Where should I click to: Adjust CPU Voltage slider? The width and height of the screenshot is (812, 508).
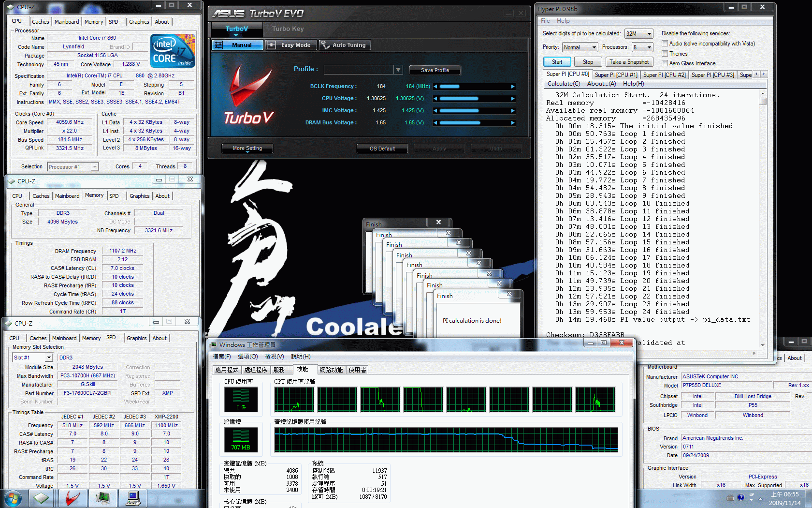point(474,99)
